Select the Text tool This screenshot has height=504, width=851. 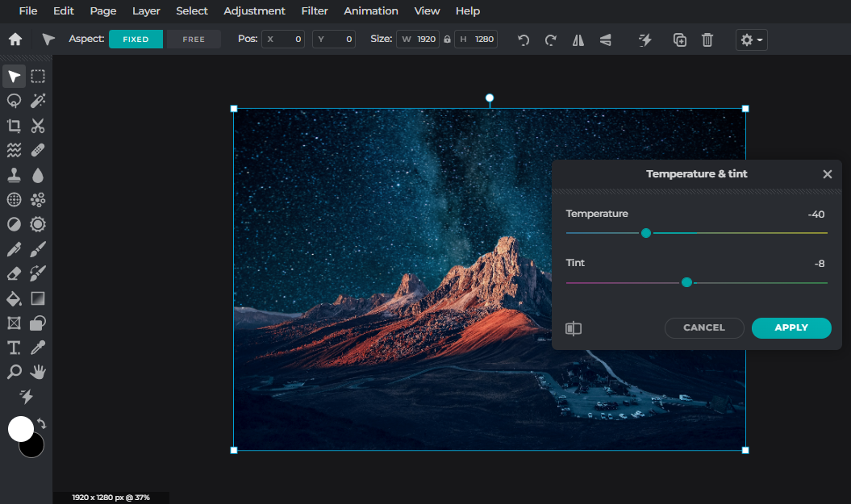13,347
